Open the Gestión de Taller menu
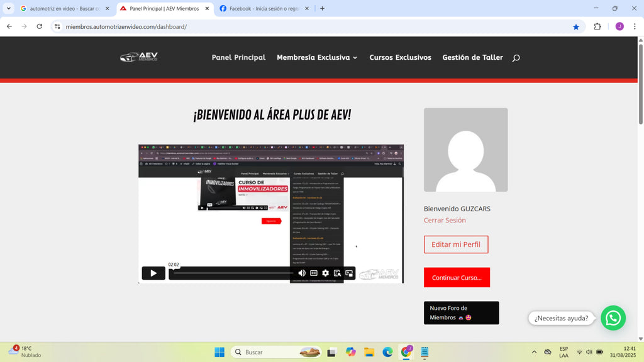This screenshot has width=644, height=362. 472,57
